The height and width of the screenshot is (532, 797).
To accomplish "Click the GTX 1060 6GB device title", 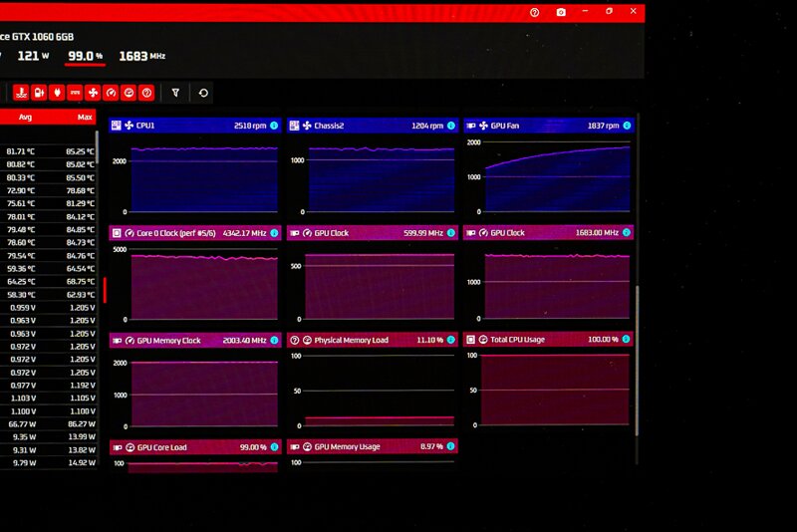I will [x=37, y=37].
